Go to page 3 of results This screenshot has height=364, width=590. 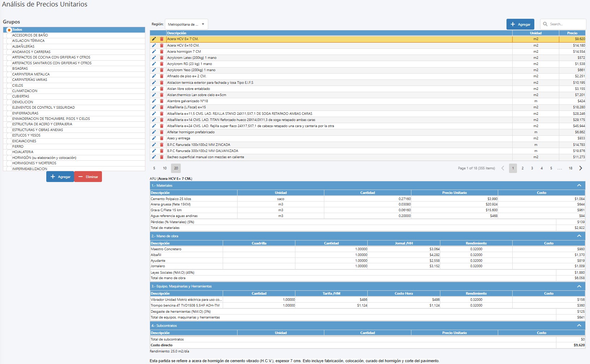532,168
